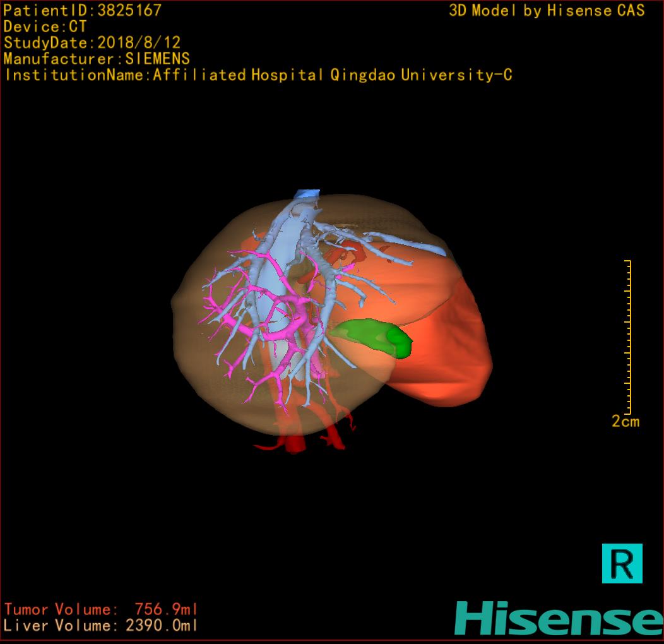Click the Tumor Volume 756.9ml readout
The height and width of the screenshot is (644, 664).
101,609
